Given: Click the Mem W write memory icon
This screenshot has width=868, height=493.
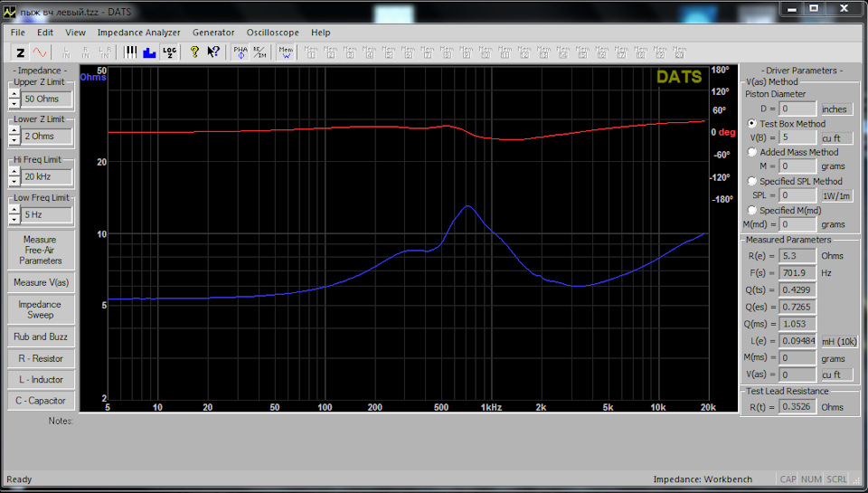Looking at the screenshot, I should tap(286, 52).
